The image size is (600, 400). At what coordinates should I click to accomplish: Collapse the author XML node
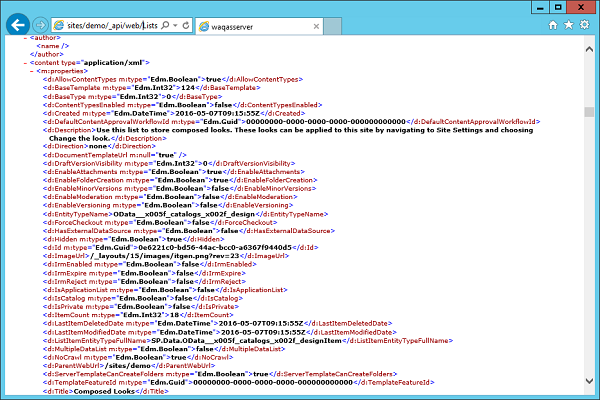[25, 38]
